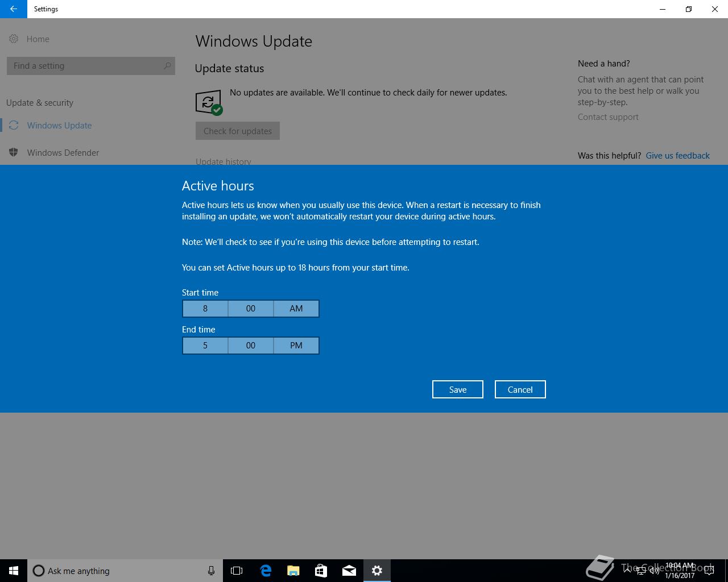
Task: Select Windows Update in the sidebar
Action: (x=59, y=125)
